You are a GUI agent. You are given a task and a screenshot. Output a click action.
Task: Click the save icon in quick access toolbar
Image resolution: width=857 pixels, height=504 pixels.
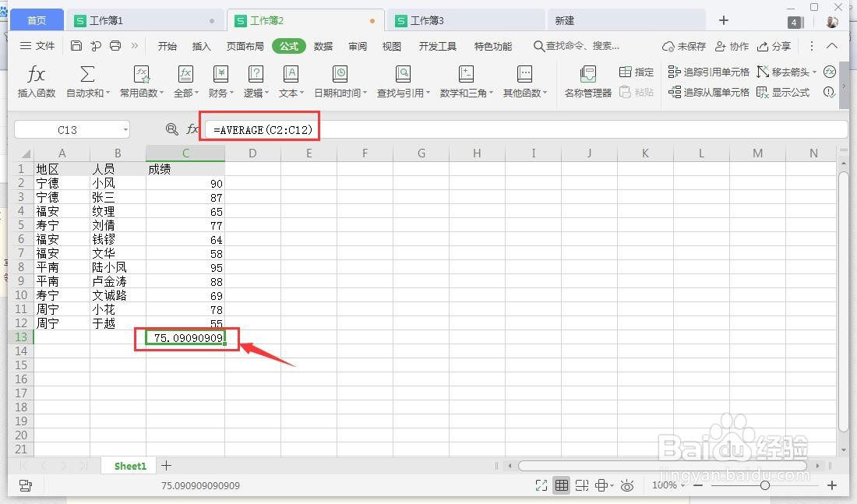76,46
